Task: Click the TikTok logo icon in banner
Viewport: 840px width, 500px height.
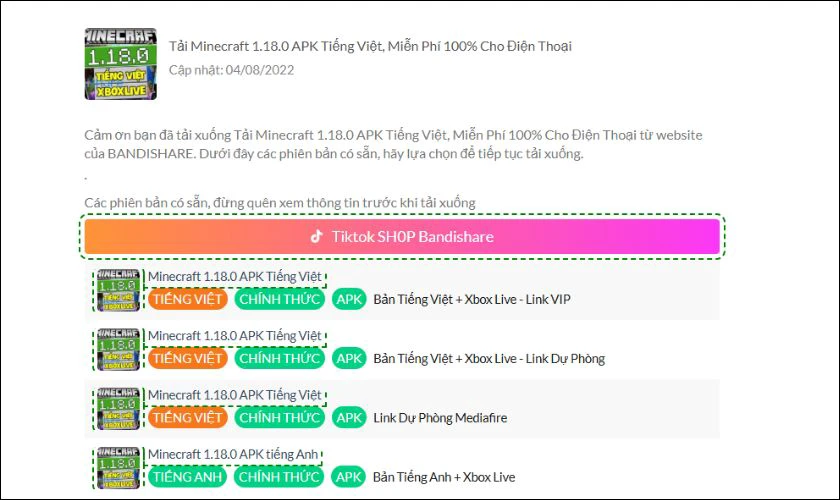Action: 316,237
